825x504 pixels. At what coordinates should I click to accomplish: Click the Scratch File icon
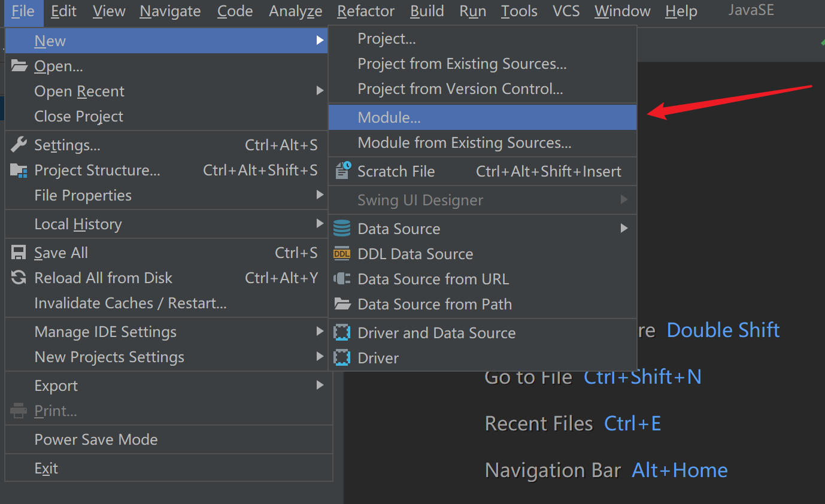[342, 171]
